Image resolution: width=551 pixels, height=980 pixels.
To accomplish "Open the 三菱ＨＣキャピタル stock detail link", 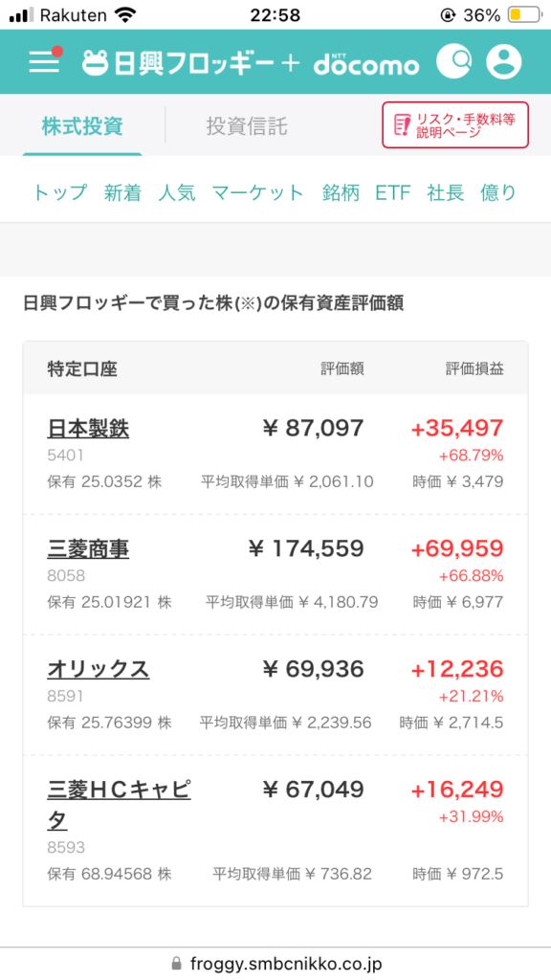I will [115, 790].
